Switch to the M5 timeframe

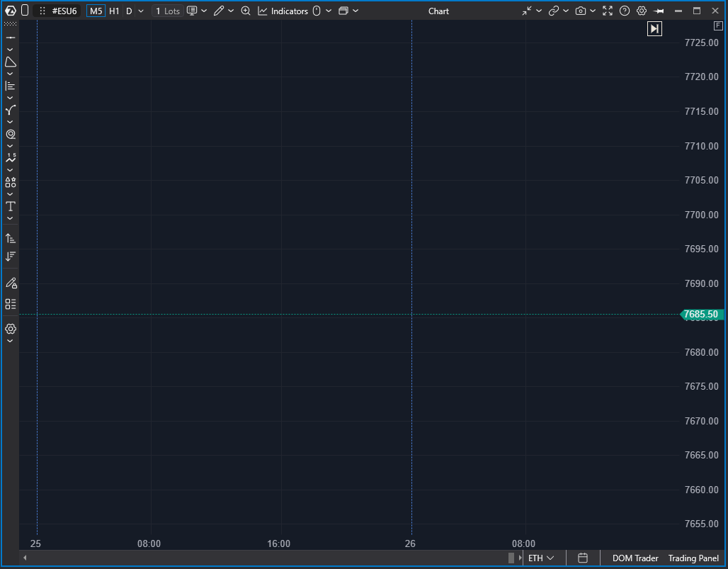coord(96,11)
